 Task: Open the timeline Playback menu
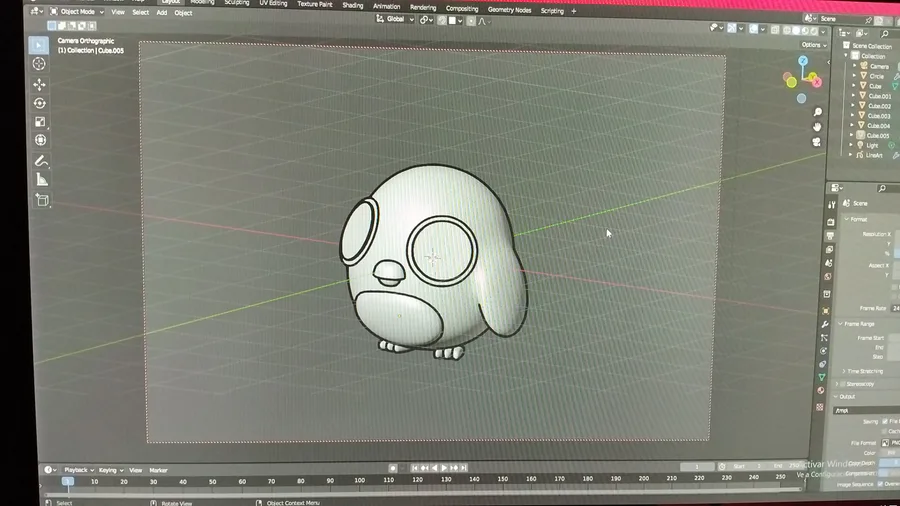pos(78,470)
